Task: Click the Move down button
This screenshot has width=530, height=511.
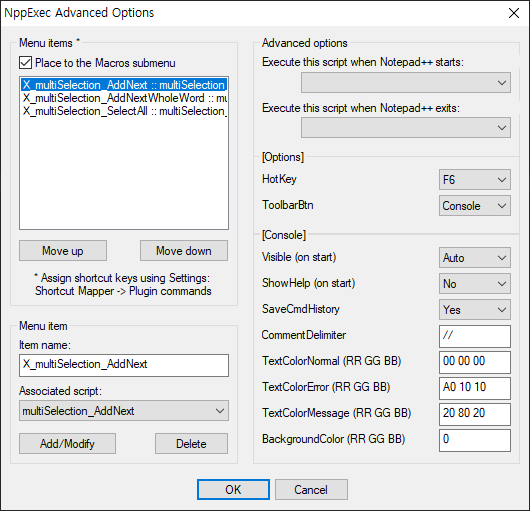Action: [x=184, y=251]
